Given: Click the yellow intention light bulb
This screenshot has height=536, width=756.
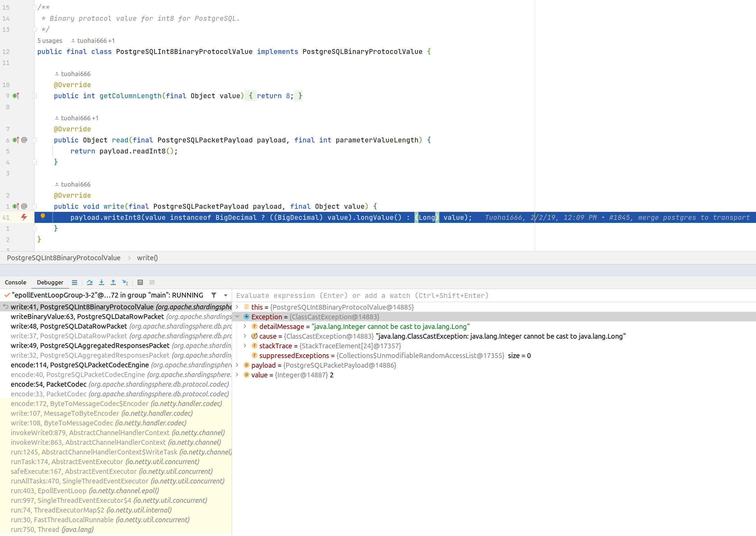Looking at the screenshot, I should pyautogui.click(x=43, y=216).
